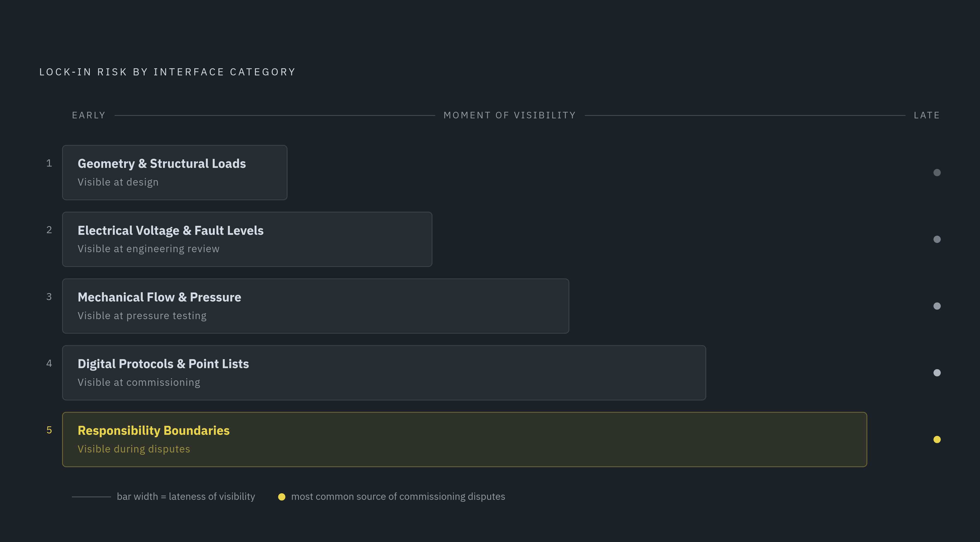The height and width of the screenshot is (542, 980).
Task: Click the gray dot for Geometry row
Action: [x=937, y=173]
